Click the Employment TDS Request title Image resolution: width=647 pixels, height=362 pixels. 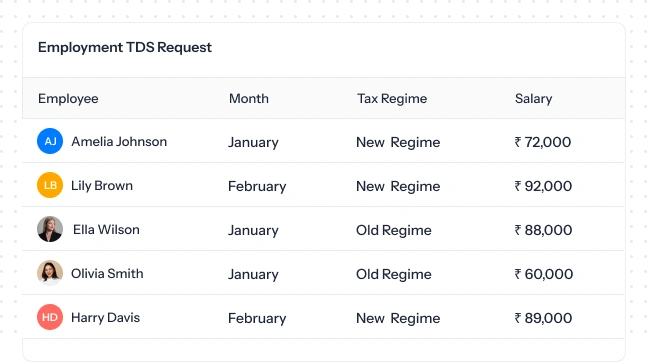tap(125, 47)
